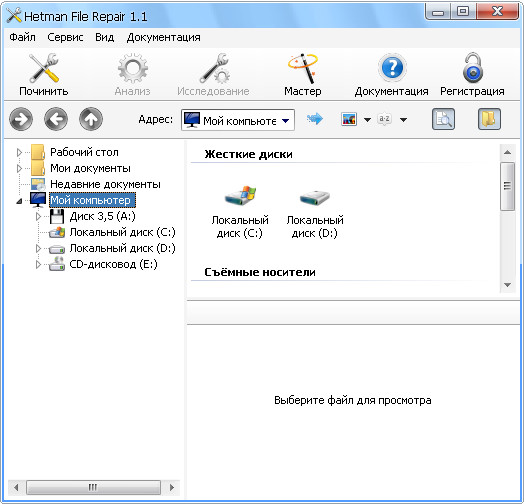Expand Локальный диск (D:) in tree
The image size is (524, 504).
(38, 248)
